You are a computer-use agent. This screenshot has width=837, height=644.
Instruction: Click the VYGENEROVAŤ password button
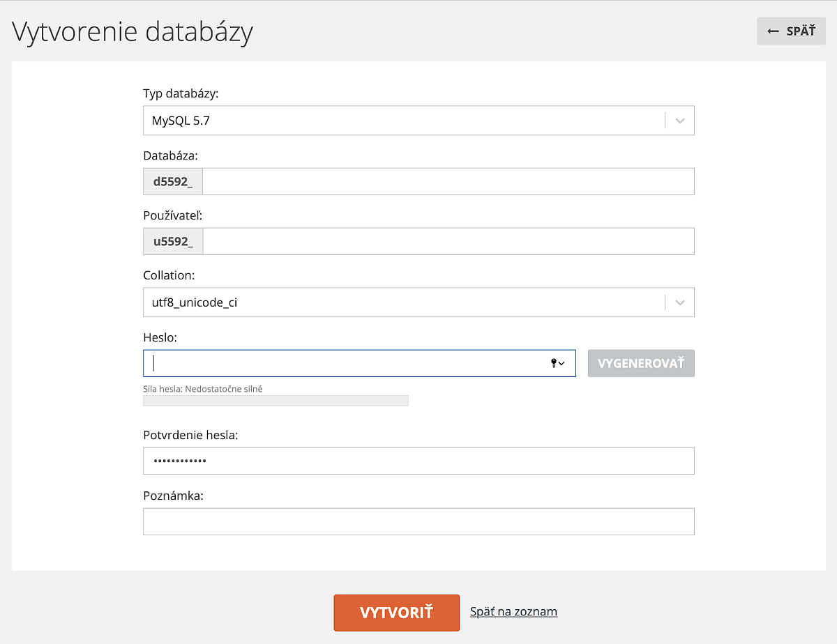tap(641, 363)
